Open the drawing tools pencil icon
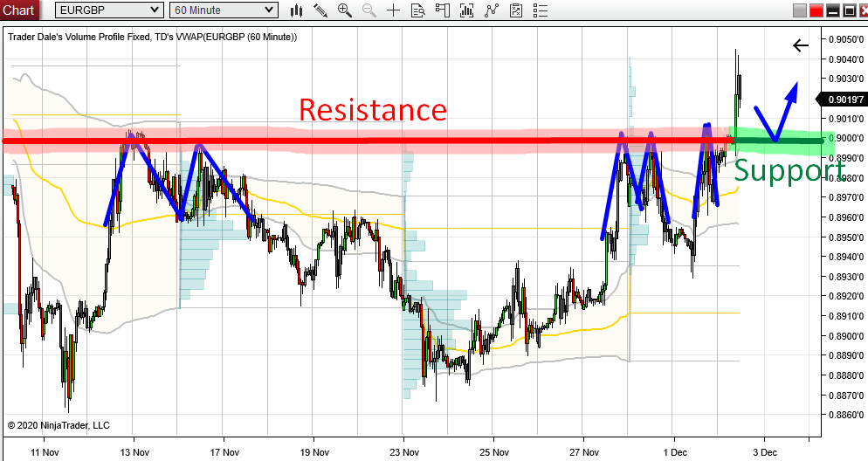Screen dimensions: 868x461 tap(320, 10)
